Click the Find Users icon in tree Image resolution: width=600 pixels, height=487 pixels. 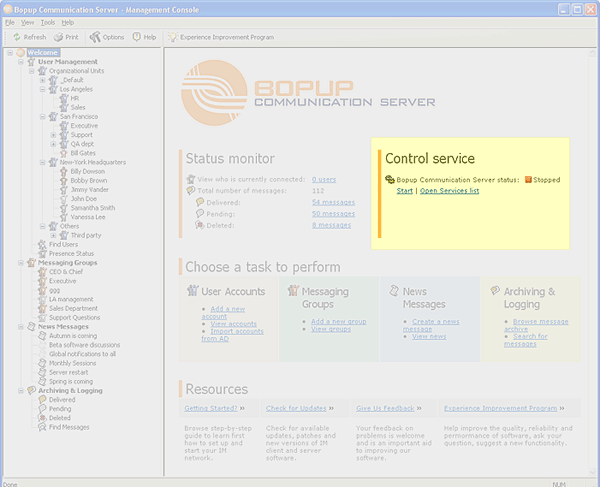(x=41, y=244)
